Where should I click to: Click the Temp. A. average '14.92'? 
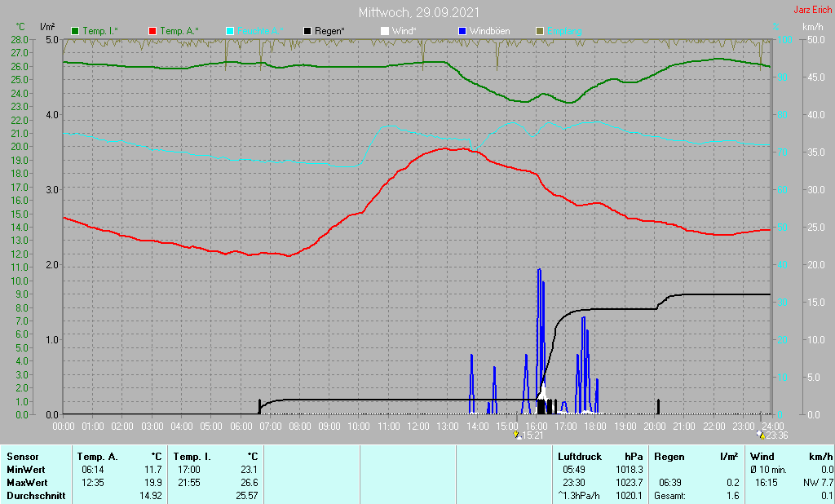tap(150, 496)
